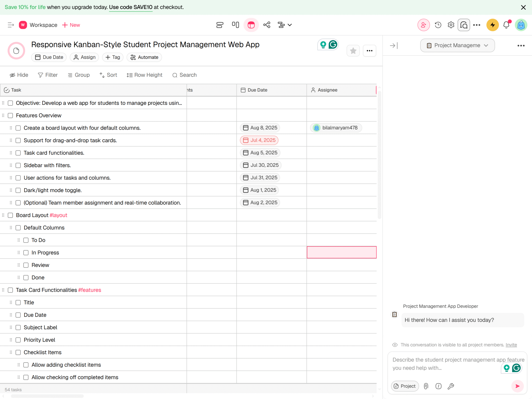
Task: Click the invite member icon in header
Action: point(424,25)
